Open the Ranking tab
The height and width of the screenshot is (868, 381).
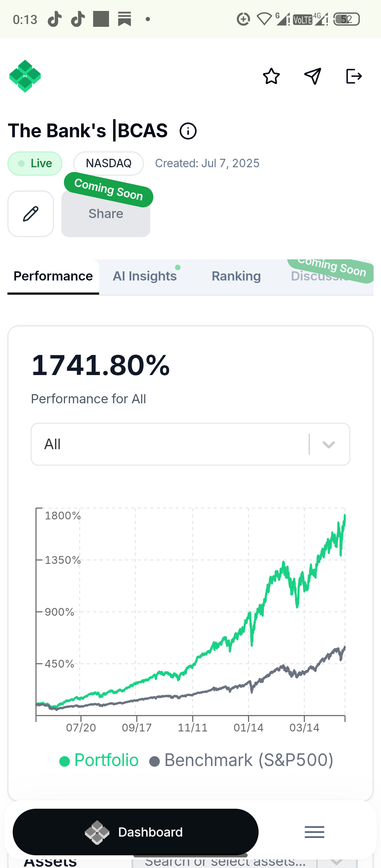point(236,276)
